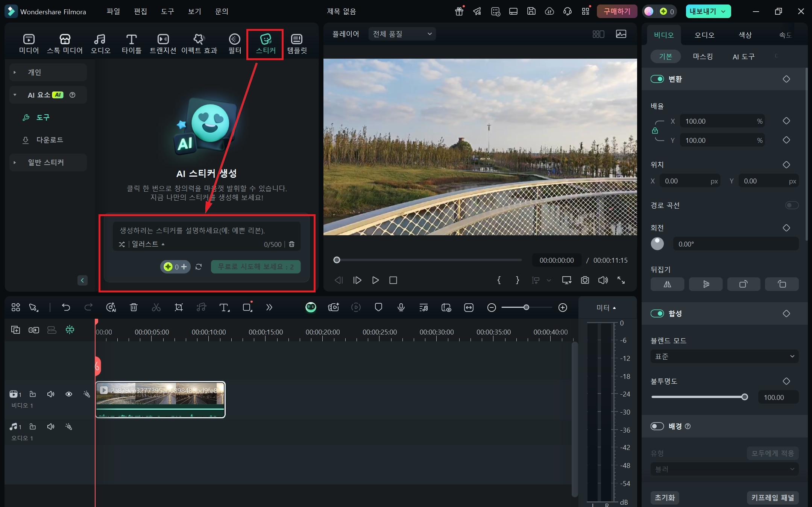Click the microphone voiceover record icon
This screenshot has width=812, height=507.
[401, 307]
